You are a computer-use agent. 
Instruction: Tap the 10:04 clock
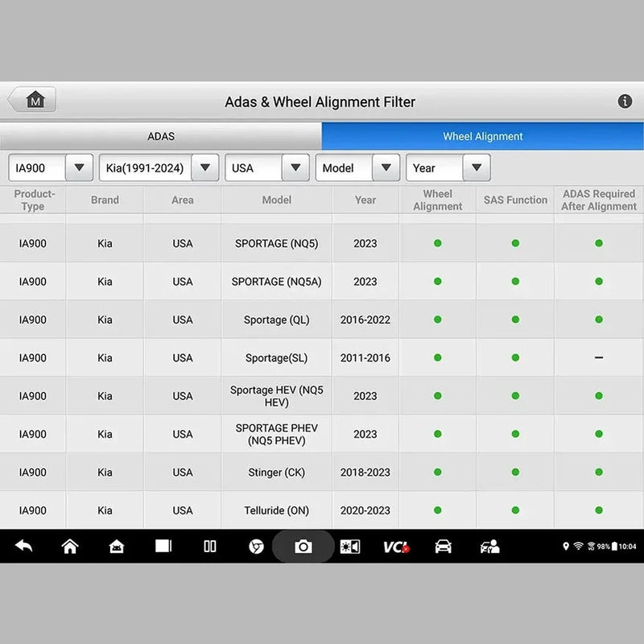pos(627,547)
